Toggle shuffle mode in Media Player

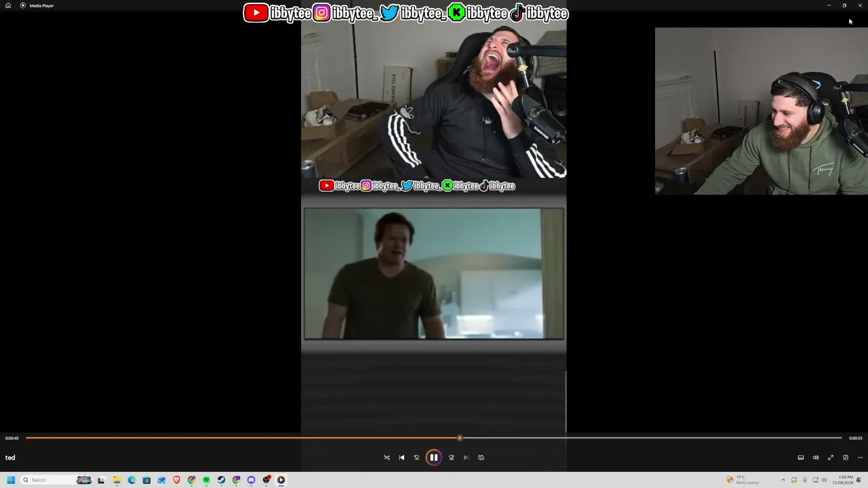[387, 457]
